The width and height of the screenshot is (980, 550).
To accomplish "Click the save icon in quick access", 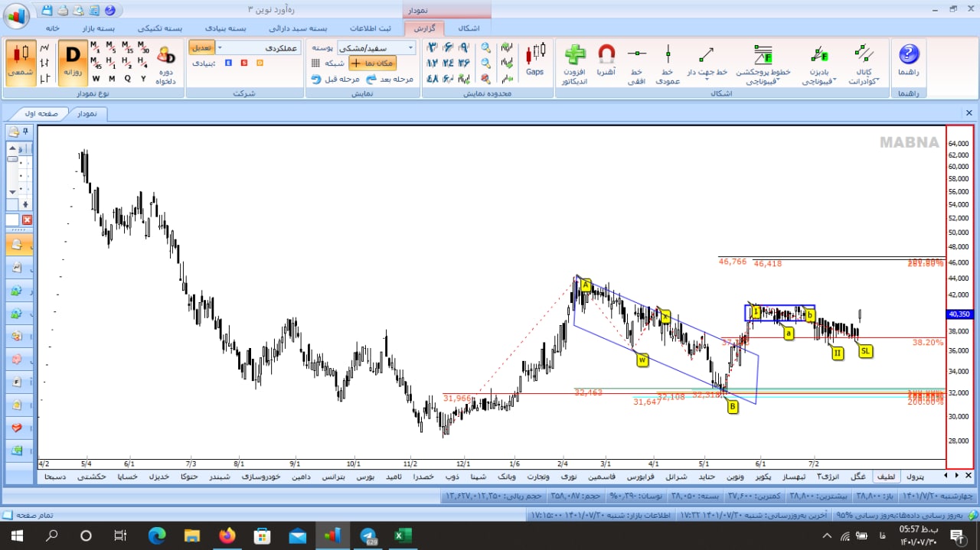I will pos(47,11).
